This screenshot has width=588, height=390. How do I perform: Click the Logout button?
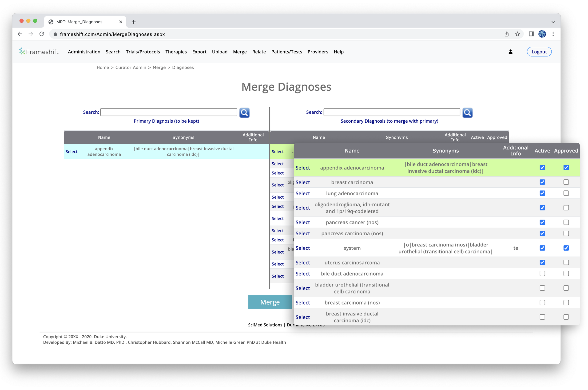point(539,52)
